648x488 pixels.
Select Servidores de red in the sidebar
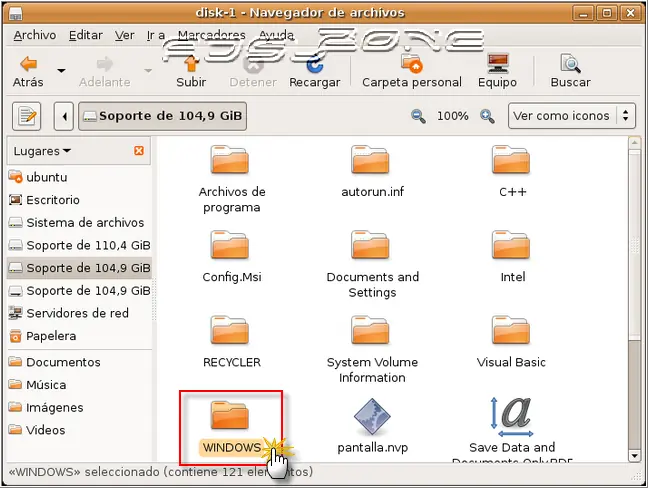79,313
